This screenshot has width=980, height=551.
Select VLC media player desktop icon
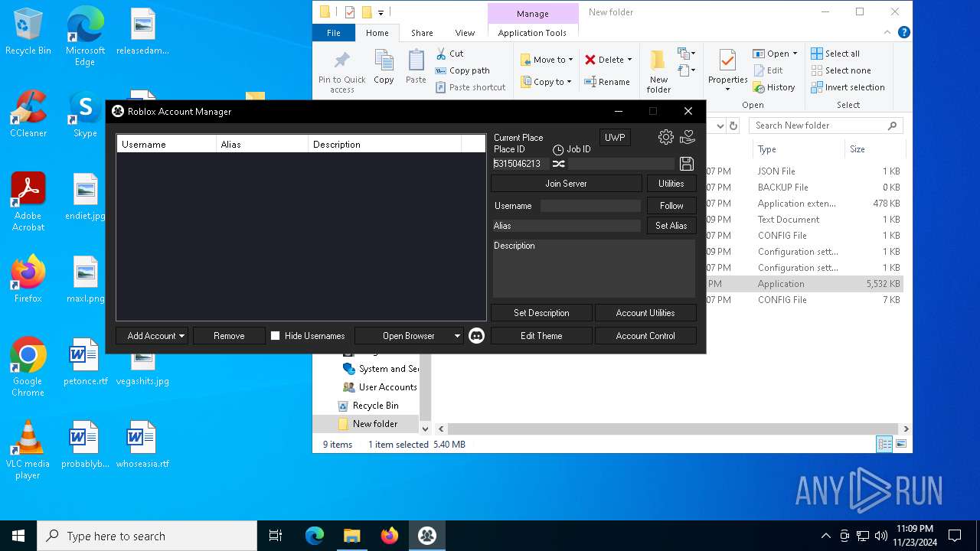tap(28, 450)
